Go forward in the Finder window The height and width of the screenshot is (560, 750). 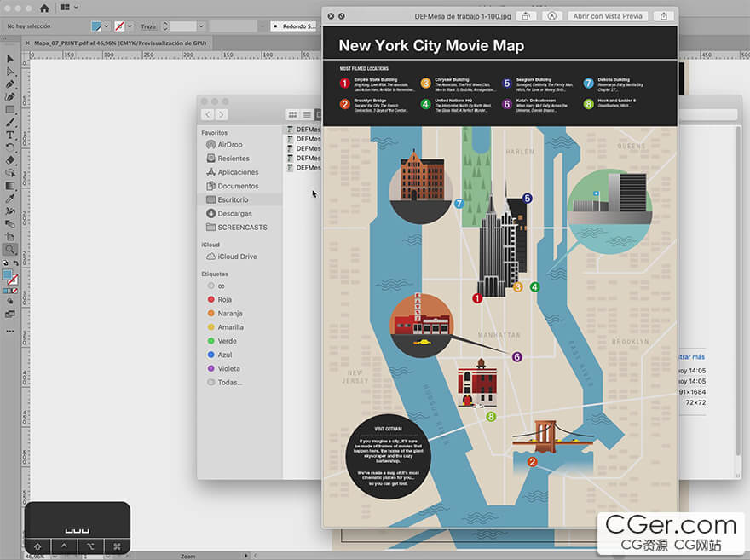222,114
